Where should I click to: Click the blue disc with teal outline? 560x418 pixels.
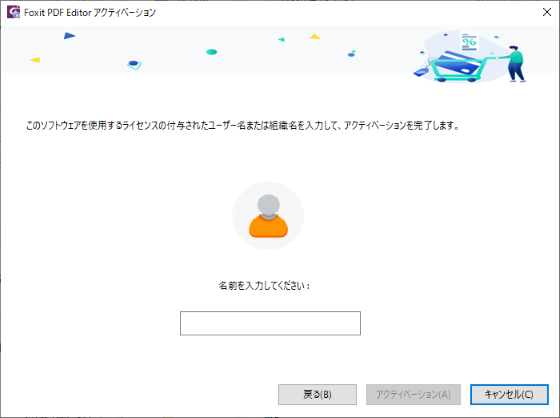tap(134, 65)
